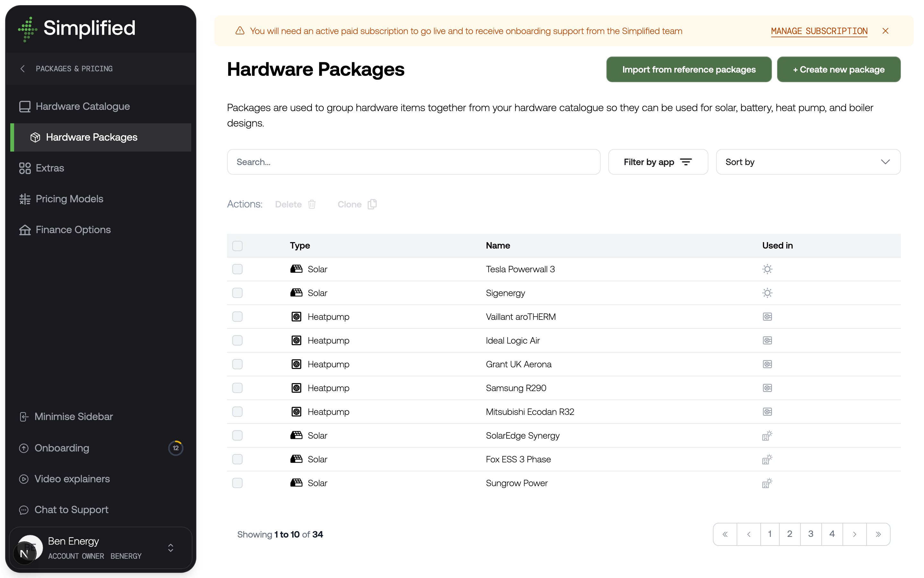Click the warning triangle icon in banner
The width and height of the screenshot is (924, 578).
point(240,31)
